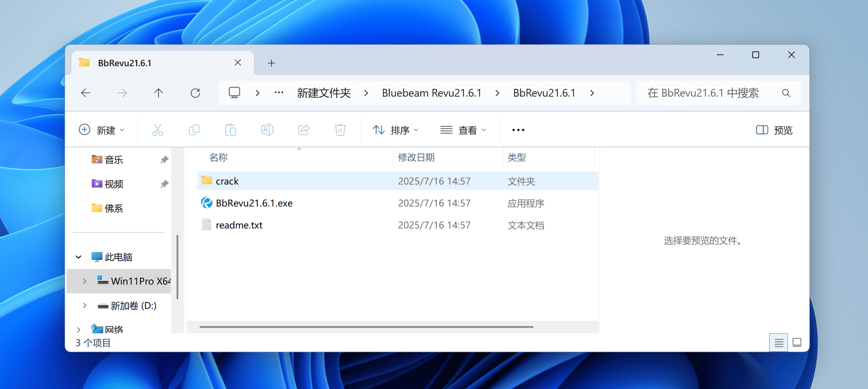The image size is (868, 389).
Task: Click the Paste clipboard icon
Action: point(231,130)
